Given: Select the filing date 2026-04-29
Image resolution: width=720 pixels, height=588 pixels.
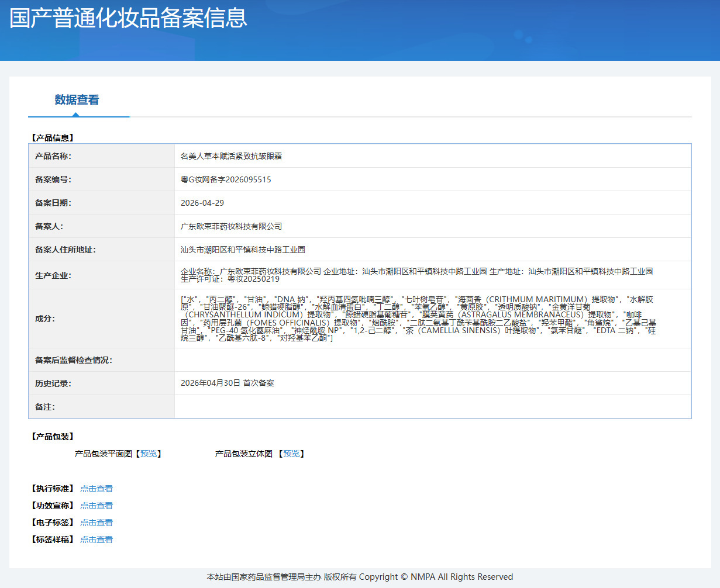Looking at the screenshot, I should coord(202,203).
